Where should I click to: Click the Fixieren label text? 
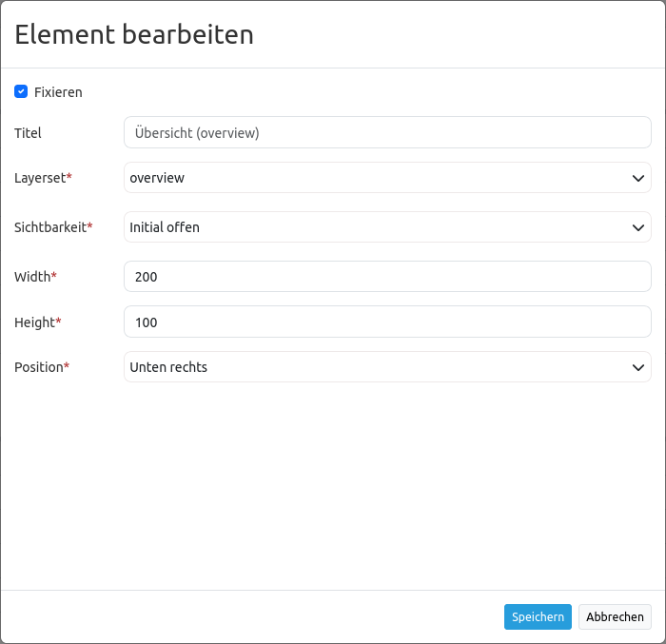58,92
